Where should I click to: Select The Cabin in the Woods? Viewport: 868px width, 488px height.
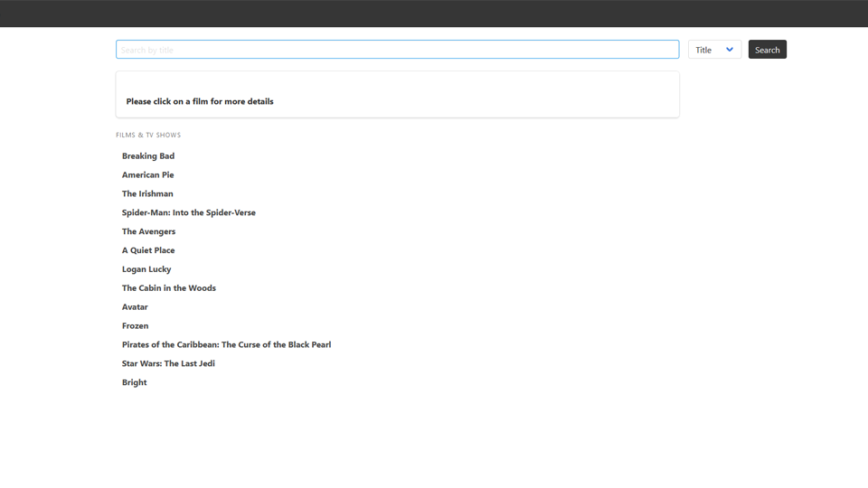coord(169,287)
